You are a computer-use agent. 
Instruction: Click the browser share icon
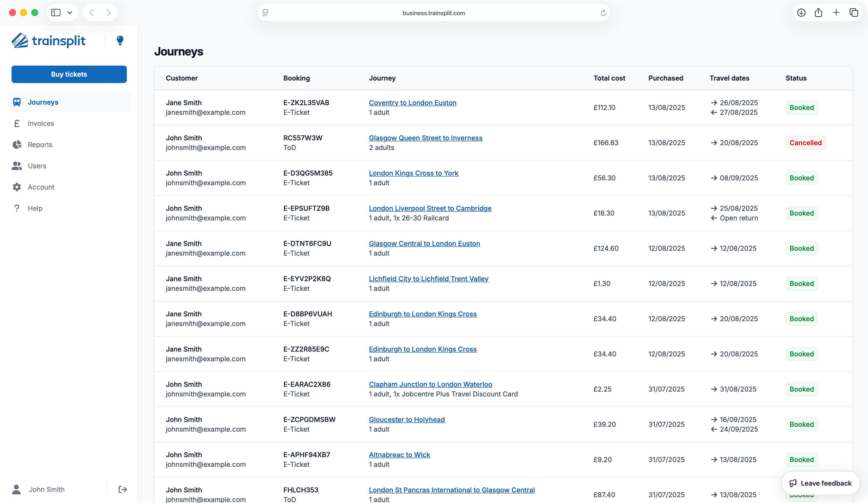[x=818, y=13]
